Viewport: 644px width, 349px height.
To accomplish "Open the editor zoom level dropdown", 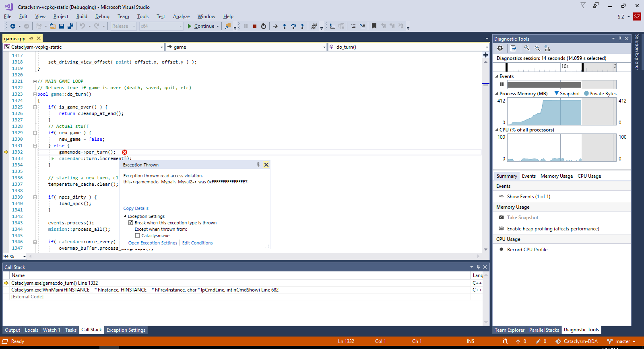I will click(x=25, y=257).
